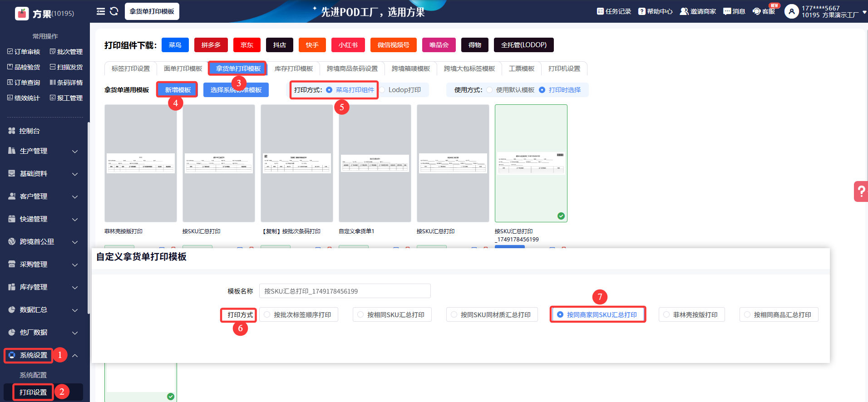Open 系统配置 in sidebar
This screenshot has width=868, height=402.
point(33,375)
